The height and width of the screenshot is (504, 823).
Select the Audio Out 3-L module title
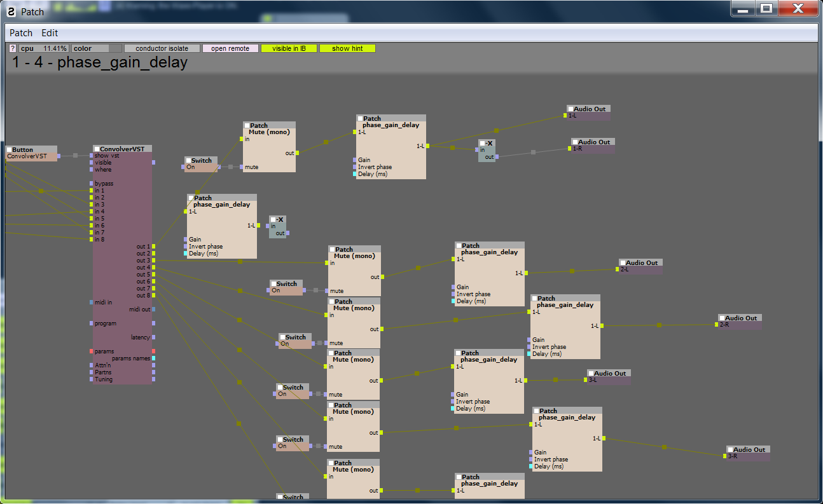[x=609, y=374]
